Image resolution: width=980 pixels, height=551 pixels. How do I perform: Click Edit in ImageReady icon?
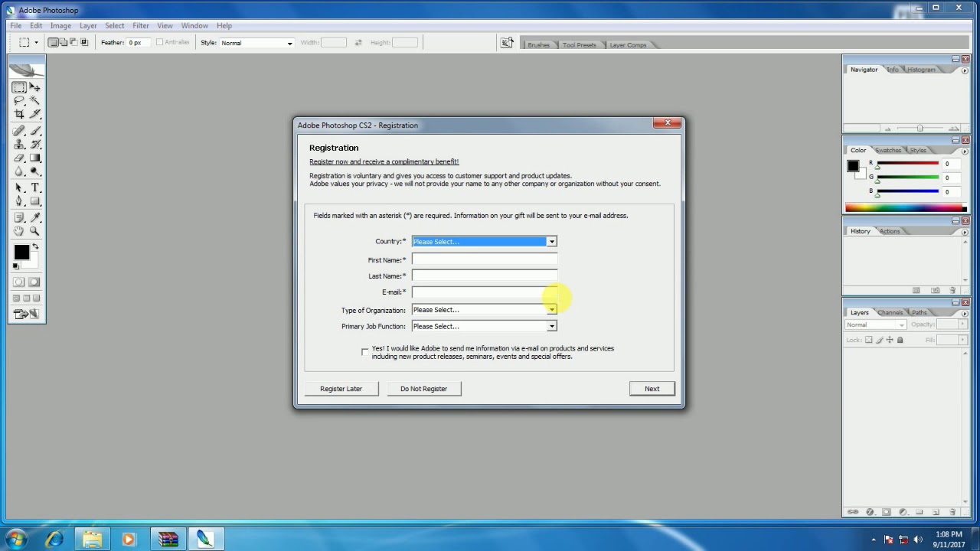[x=27, y=314]
